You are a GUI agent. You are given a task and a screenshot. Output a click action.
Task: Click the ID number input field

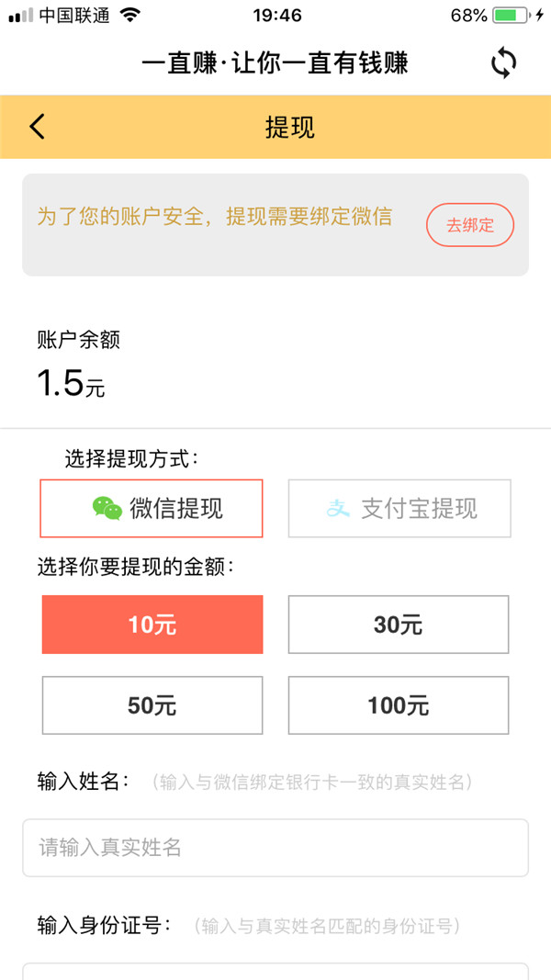(275, 970)
